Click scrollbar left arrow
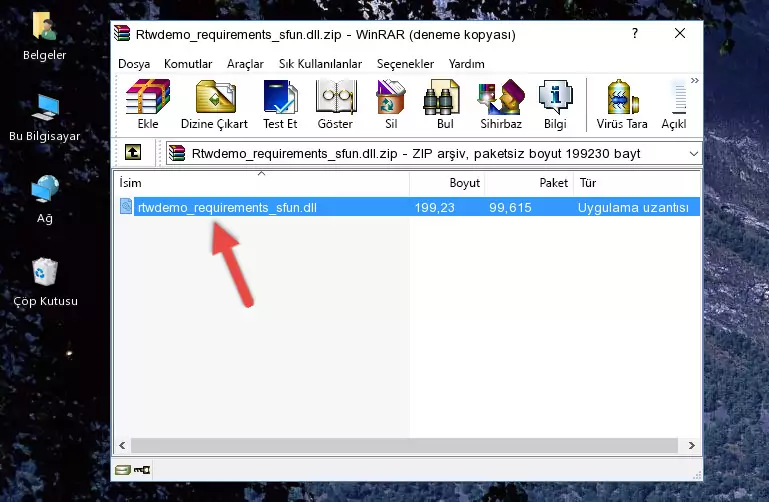Viewport: 769px width, 502px height. pos(122,446)
